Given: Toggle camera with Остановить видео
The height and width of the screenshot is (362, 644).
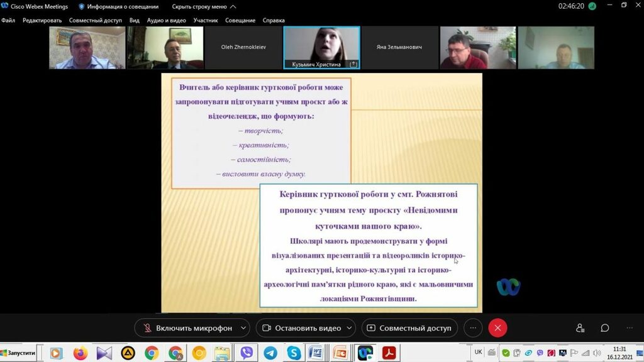Looking at the screenshot, I should click(301, 328).
